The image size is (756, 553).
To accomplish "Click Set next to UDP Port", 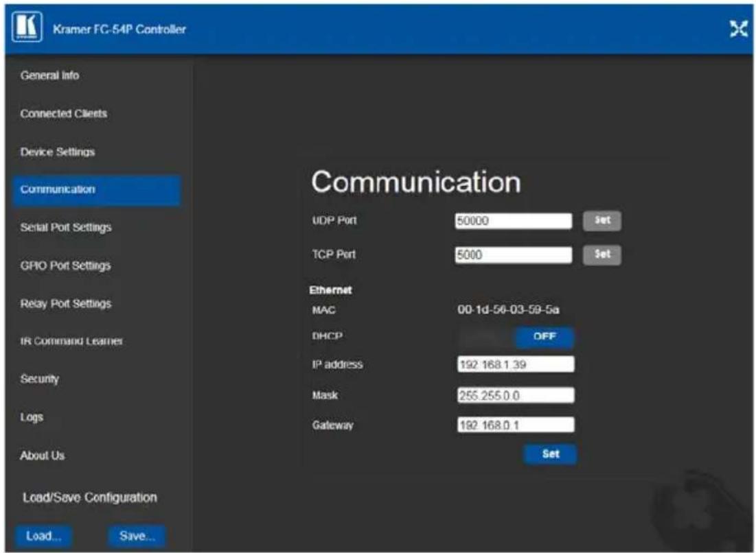I will point(602,221).
